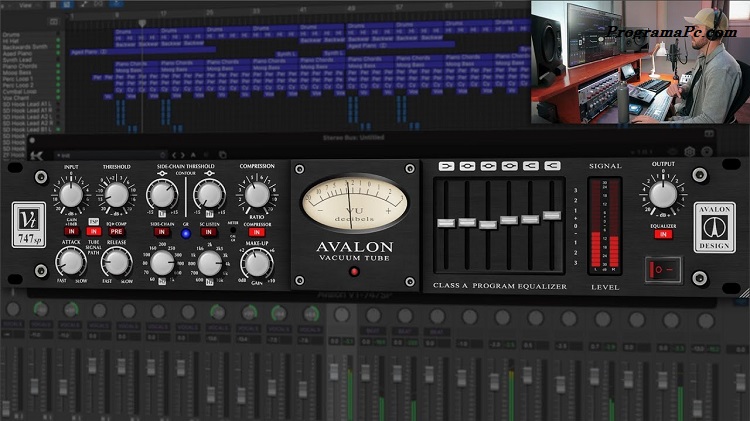
Task: Click the VU decibels meter
Action: coord(354,202)
